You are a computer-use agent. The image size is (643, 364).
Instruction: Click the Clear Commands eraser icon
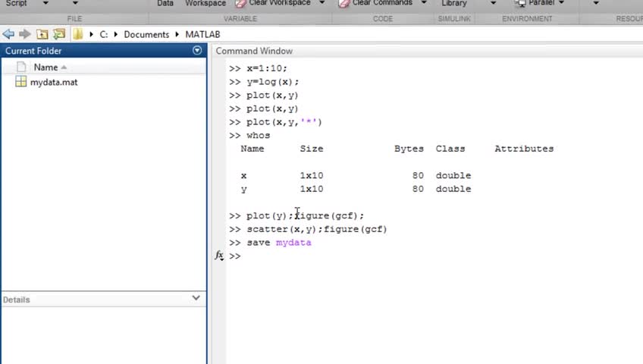click(343, 3)
